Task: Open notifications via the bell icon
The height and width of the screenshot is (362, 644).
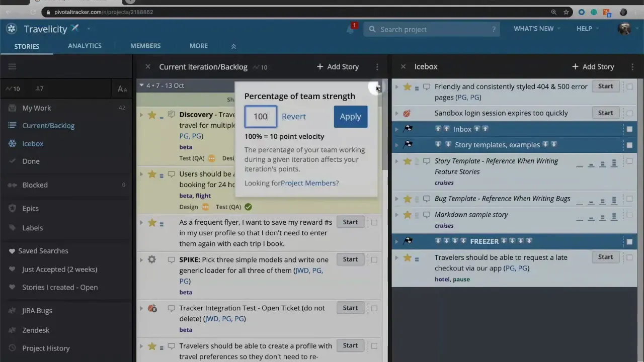Action: click(350, 29)
